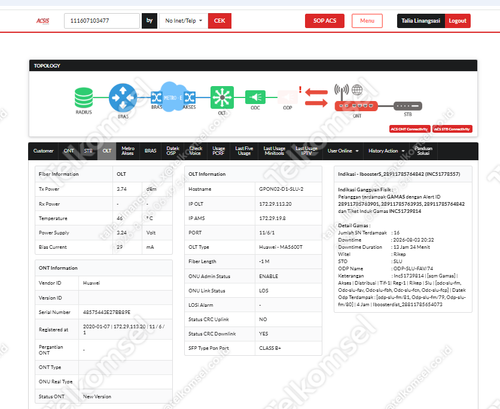Image resolution: width=500 pixels, height=409 pixels.
Task: Click the AKSES switch icon right of cloud
Action: [x=190, y=98]
